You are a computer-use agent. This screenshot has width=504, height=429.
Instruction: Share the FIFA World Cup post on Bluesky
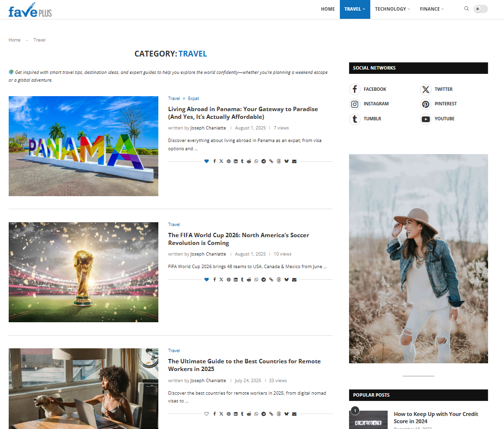pos(286,279)
